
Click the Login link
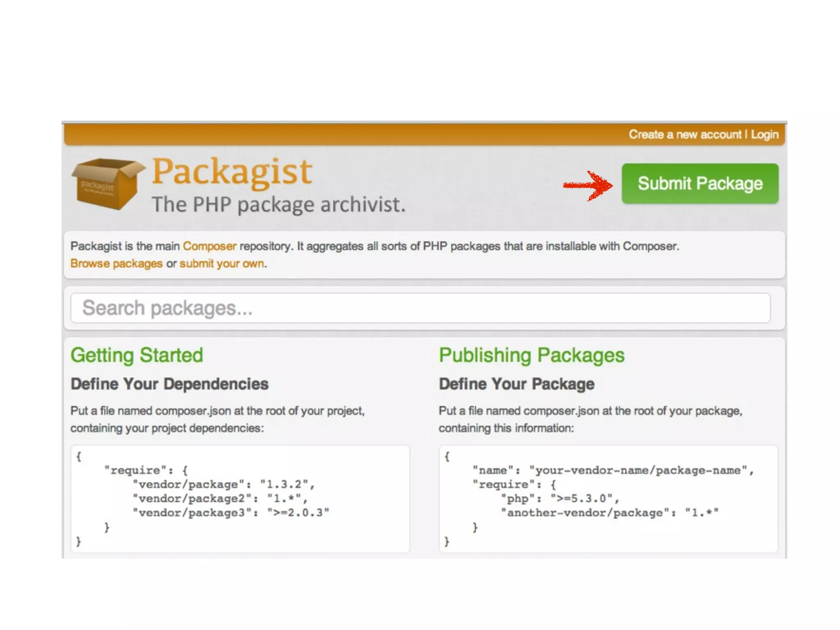(x=764, y=135)
